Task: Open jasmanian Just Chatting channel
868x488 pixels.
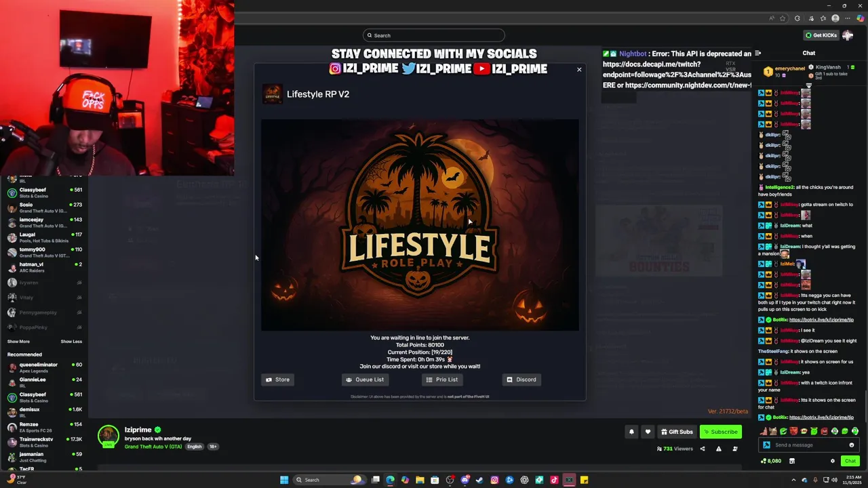Action: (x=44, y=457)
